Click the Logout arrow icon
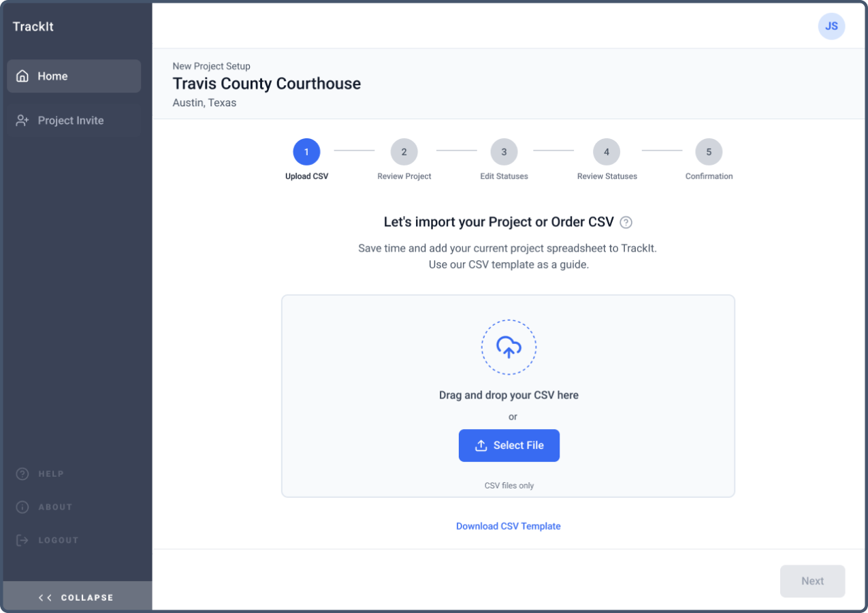Screen dimensions: 868x613 point(22,540)
